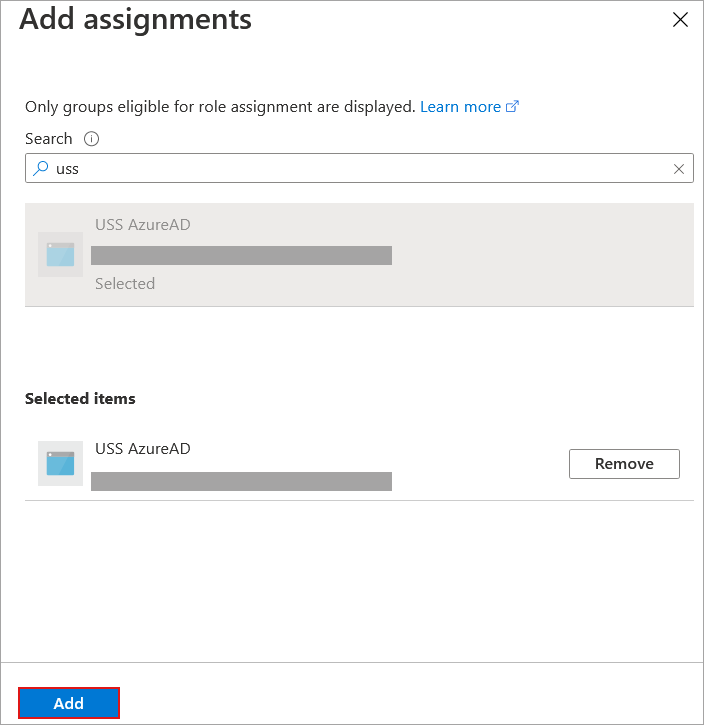This screenshot has height=725, width=704.
Task: Click the info icon next to Search
Action: click(x=92, y=139)
